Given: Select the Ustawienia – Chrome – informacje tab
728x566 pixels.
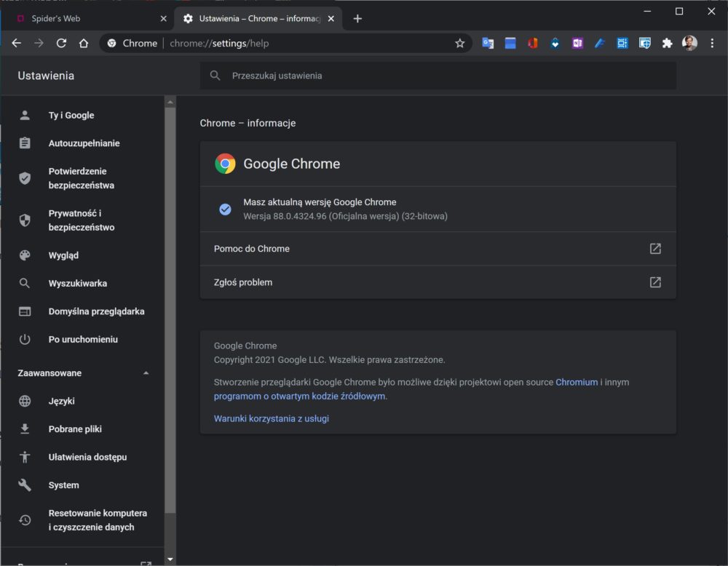Looking at the screenshot, I should pyautogui.click(x=258, y=19).
